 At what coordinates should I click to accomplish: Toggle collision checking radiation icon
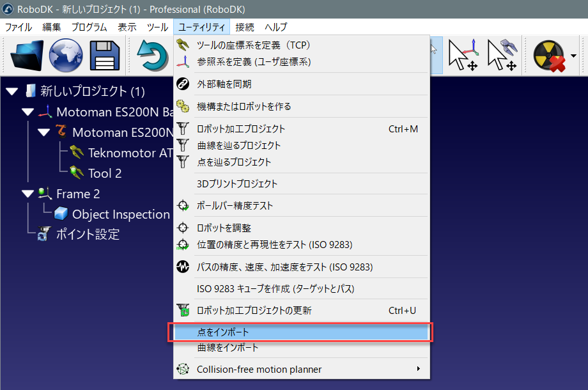(549, 56)
